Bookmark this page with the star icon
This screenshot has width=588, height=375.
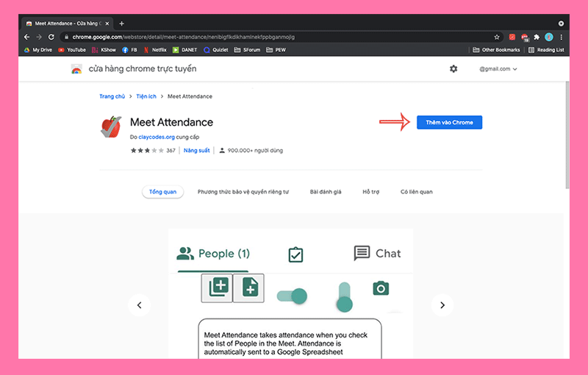tap(497, 37)
